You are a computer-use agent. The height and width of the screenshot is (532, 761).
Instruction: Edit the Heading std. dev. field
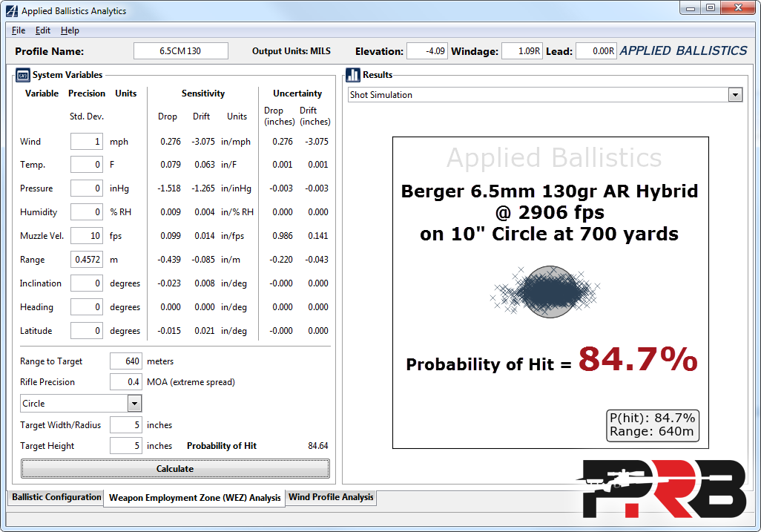[x=86, y=307]
